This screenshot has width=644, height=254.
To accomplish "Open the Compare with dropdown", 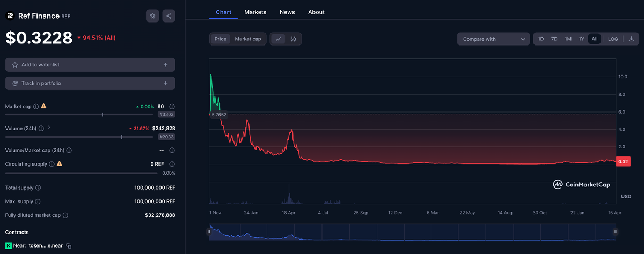I will [494, 39].
